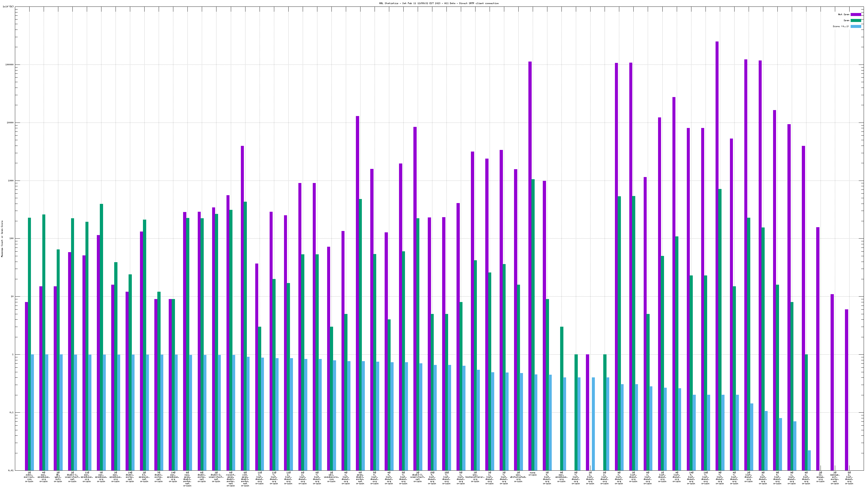Screen dimensions: 868x488
Task: Click the Score (0..1) legend text
Action: point(841,26)
